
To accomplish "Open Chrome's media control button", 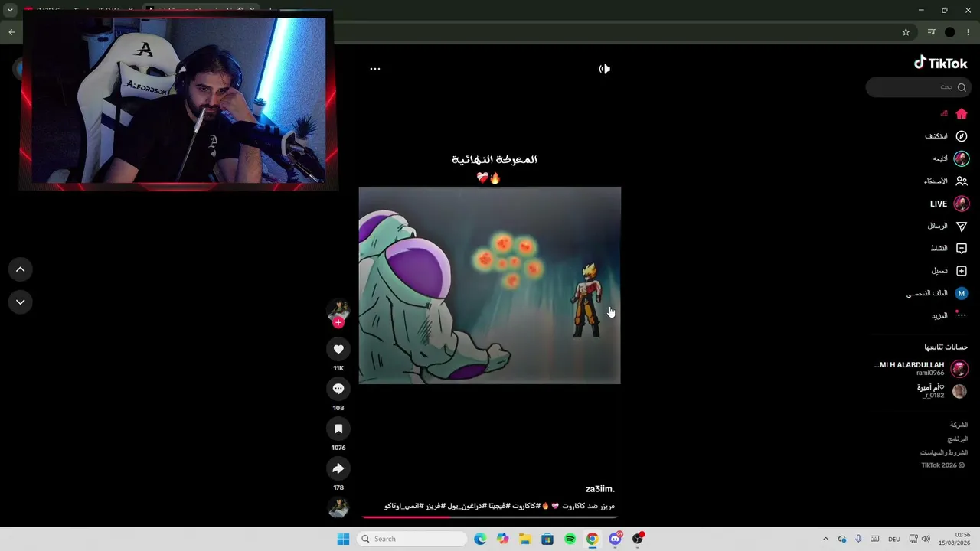I will [x=931, y=32].
